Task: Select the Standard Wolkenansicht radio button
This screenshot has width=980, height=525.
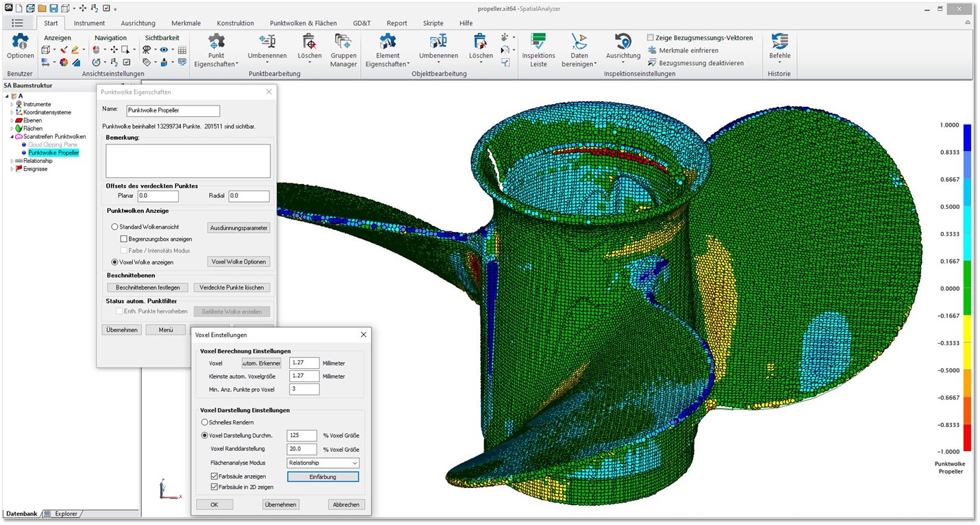Action: [x=114, y=226]
